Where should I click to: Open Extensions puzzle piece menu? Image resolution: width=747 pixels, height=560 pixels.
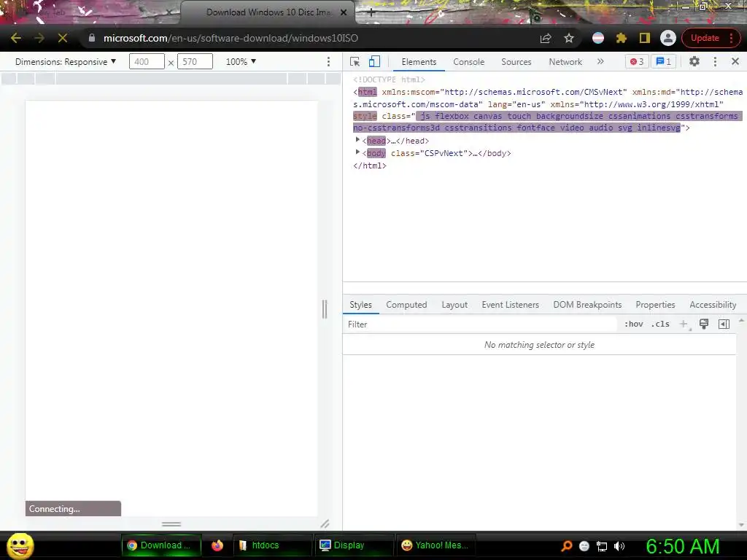tap(622, 38)
